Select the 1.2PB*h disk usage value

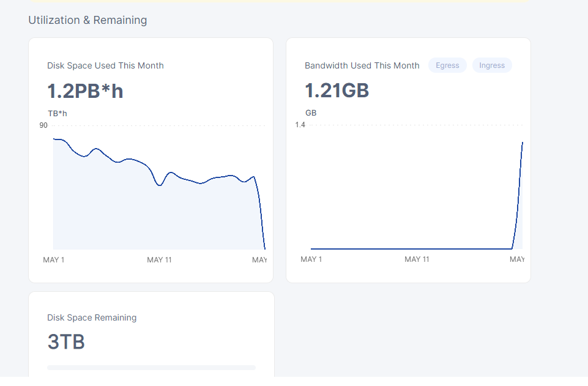tap(85, 91)
